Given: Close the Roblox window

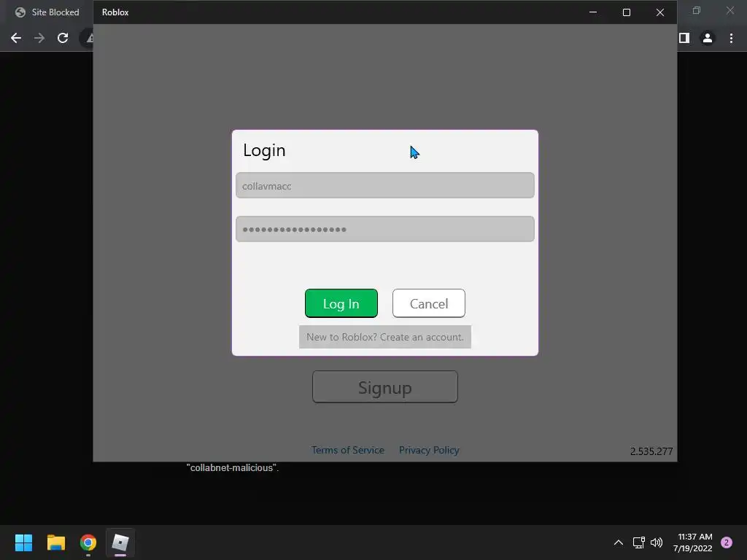Looking at the screenshot, I should click(x=659, y=12).
